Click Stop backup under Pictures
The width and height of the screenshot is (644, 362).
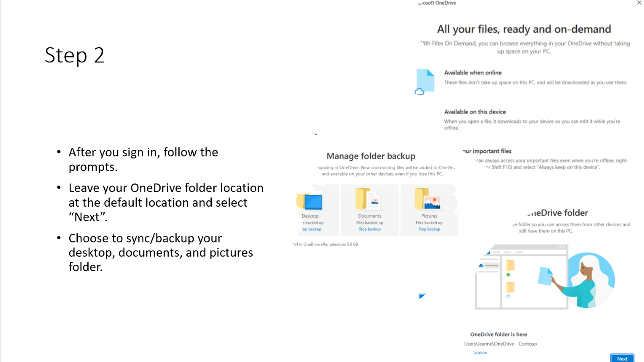(429, 229)
